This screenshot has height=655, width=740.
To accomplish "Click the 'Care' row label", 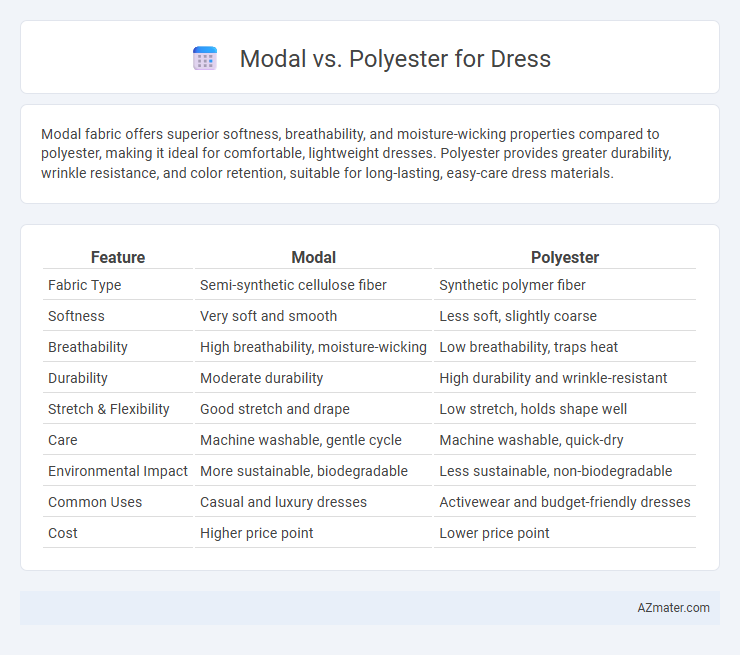I will click(x=62, y=440).
